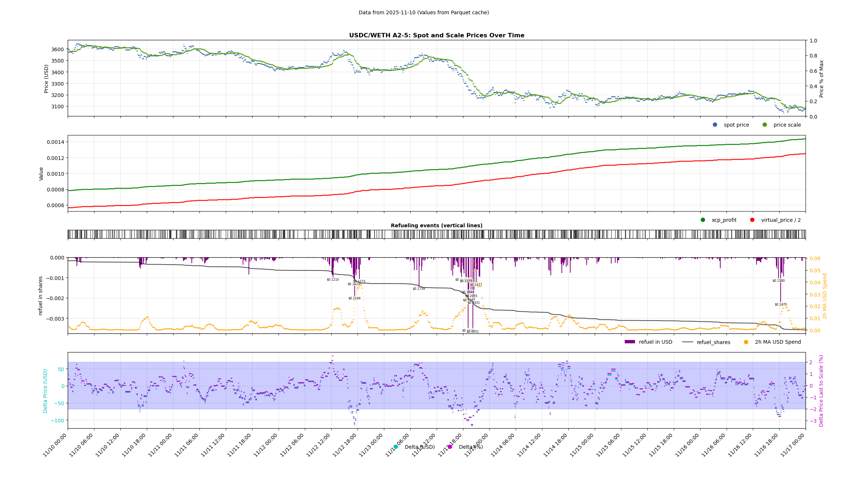Click the Data from 2025-11-10 header text
The height and width of the screenshot is (504, 848).
(x=423, y=12)
